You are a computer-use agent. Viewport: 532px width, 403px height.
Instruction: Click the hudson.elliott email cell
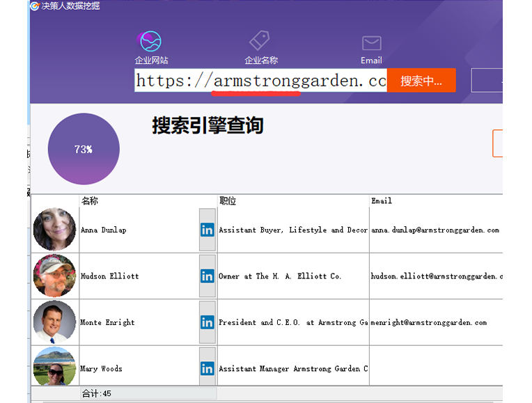437,276
